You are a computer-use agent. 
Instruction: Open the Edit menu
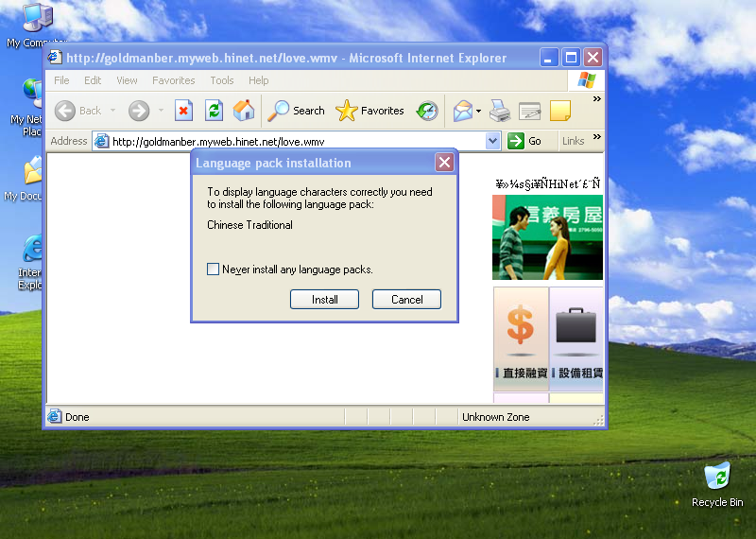click(x=93, y=80)
